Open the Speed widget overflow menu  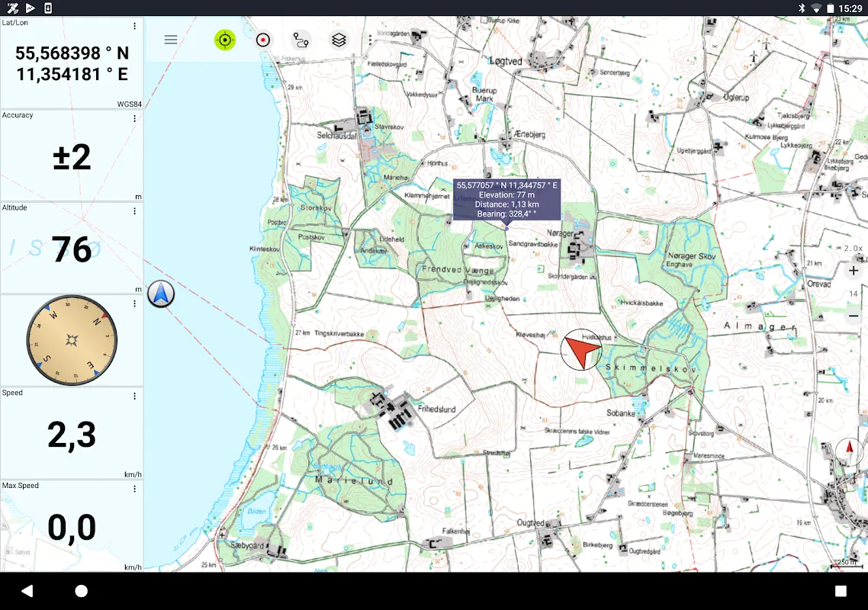coord(135,396)
